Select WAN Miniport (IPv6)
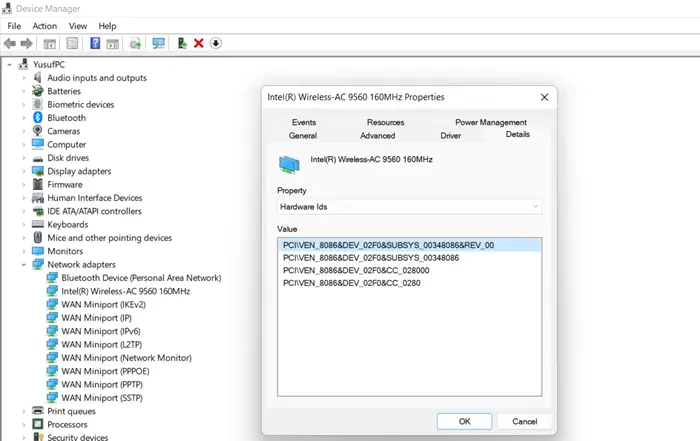The width and height of the screenshot is (700, 441). pyautogui.click(x=101, y=331)
